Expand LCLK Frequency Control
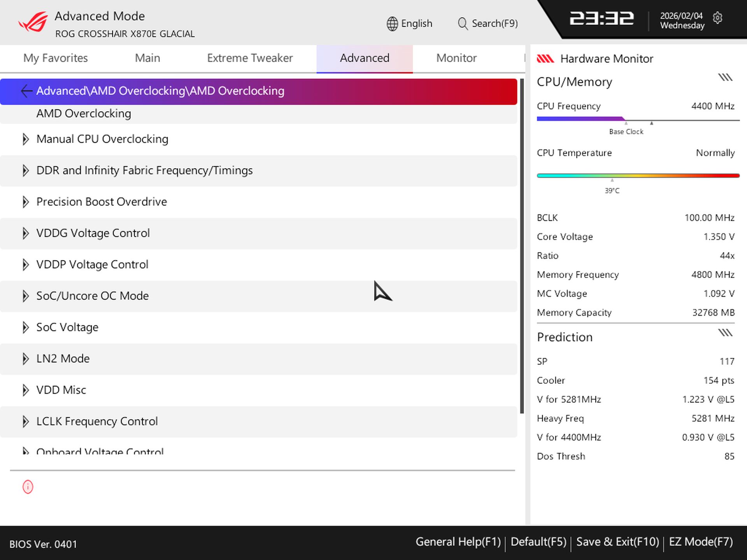The height and width of the screenshot is (560, 747). coord(26,421)
